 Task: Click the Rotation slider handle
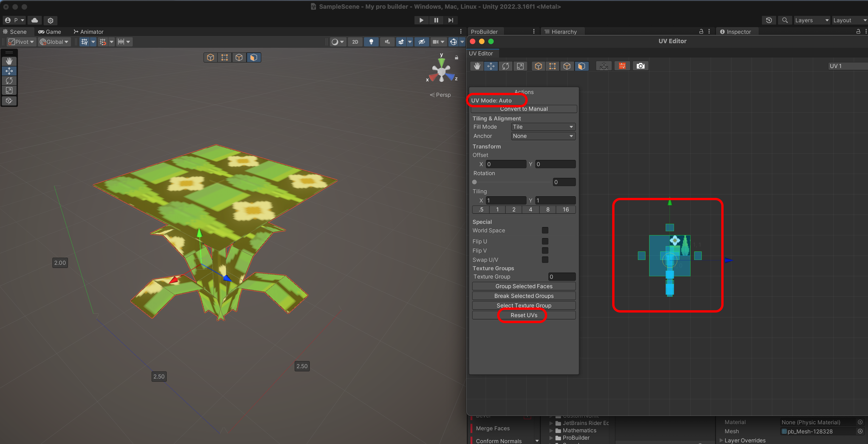[474, 182]
